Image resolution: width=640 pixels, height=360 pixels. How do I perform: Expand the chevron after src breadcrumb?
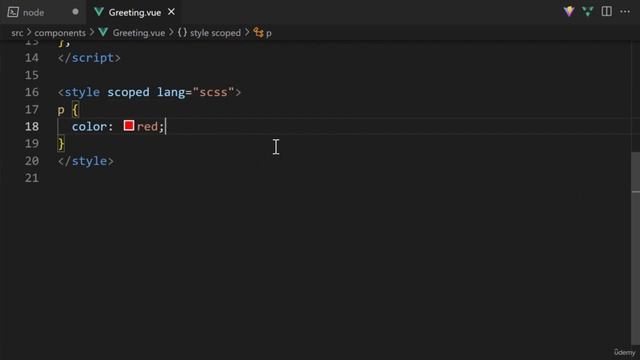(29, 32)
